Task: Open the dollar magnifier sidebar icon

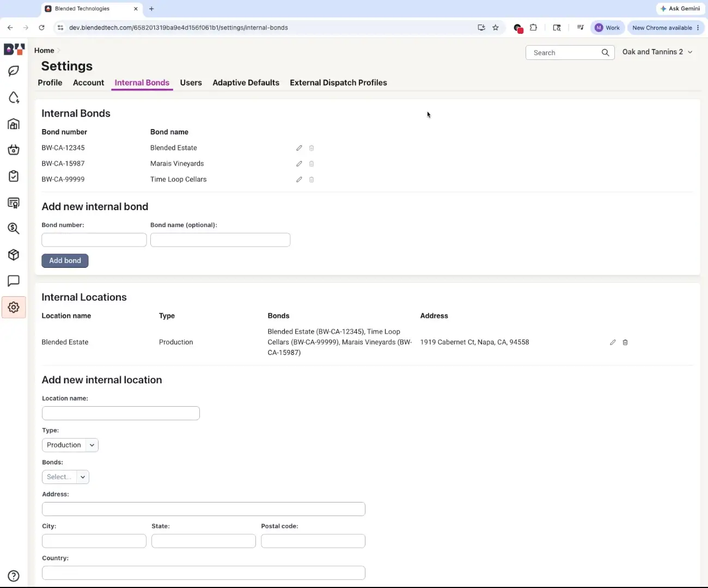Action: 14,229
